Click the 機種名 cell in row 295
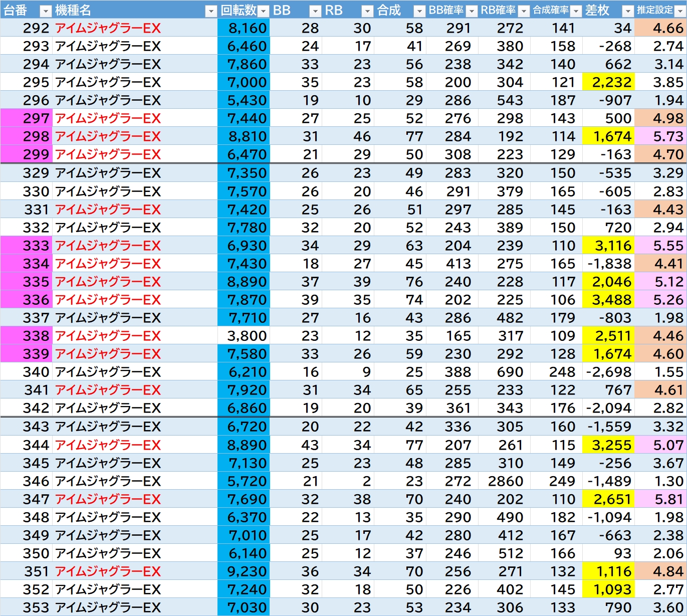The width and height of the screenshot is (687, 616). [135, 82]
